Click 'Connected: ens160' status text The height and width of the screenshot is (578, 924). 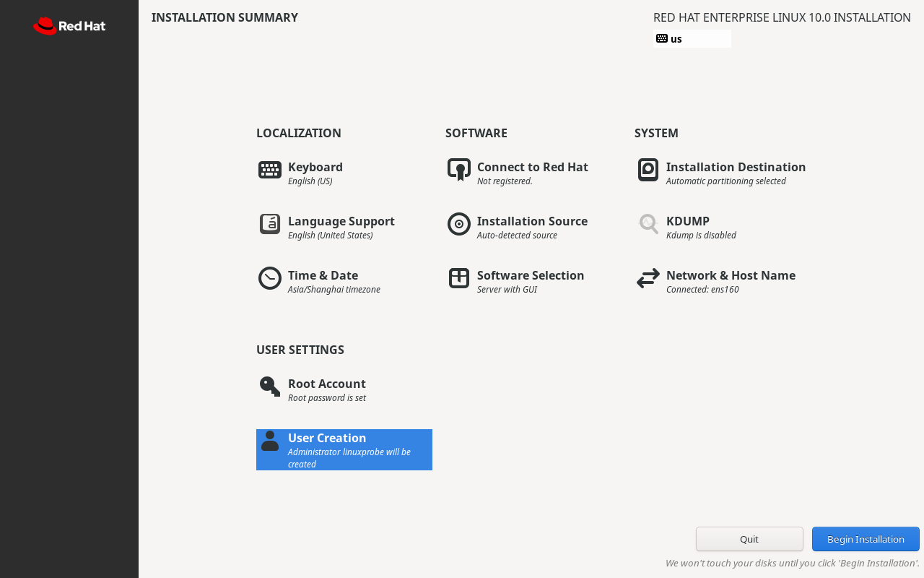702,290
